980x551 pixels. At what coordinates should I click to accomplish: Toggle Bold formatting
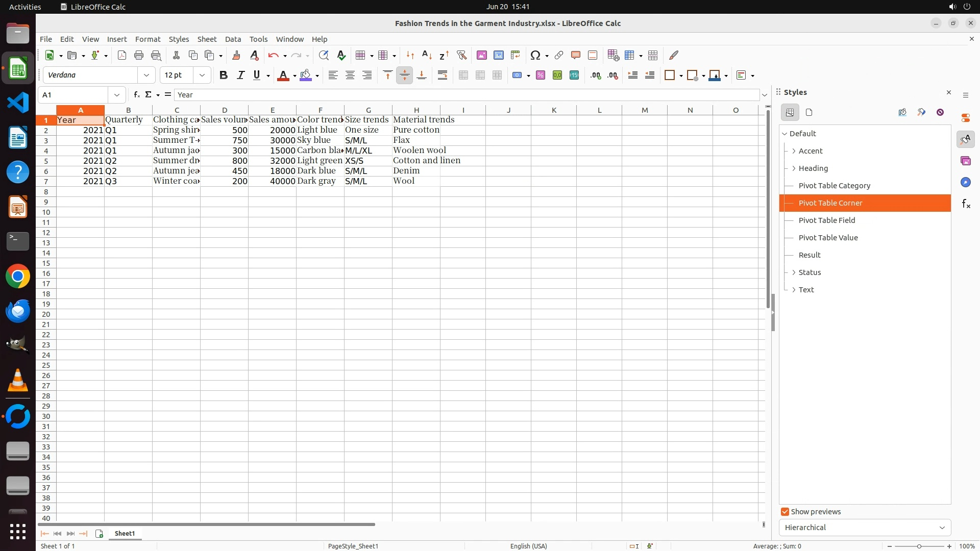coord(223,76)
